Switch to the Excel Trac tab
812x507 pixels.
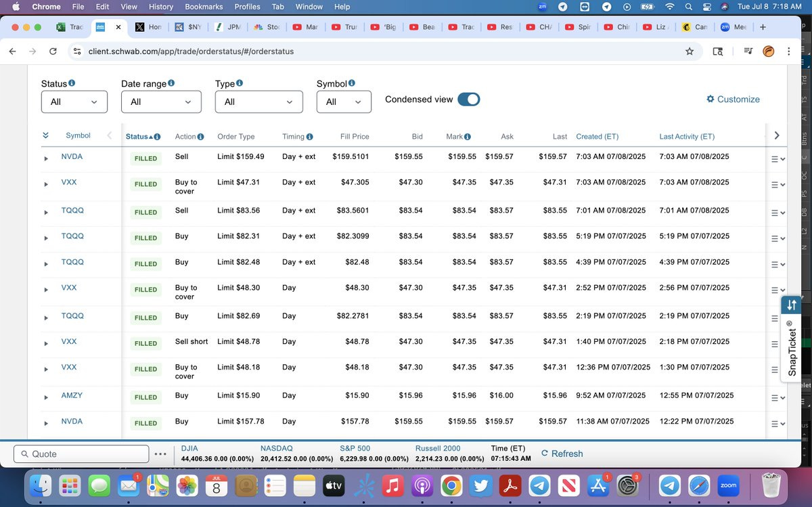coord(70,27)
